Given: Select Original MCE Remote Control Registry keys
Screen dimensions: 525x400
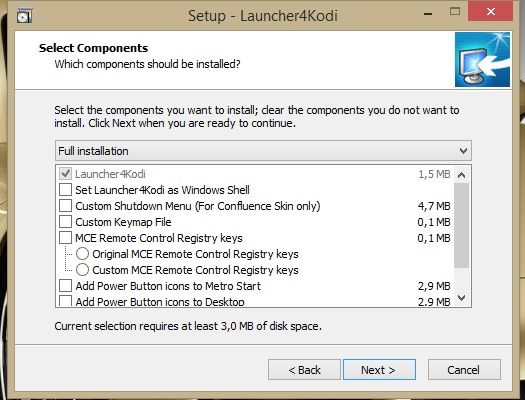Looking at the screenshot, I should tap(82, 254).
